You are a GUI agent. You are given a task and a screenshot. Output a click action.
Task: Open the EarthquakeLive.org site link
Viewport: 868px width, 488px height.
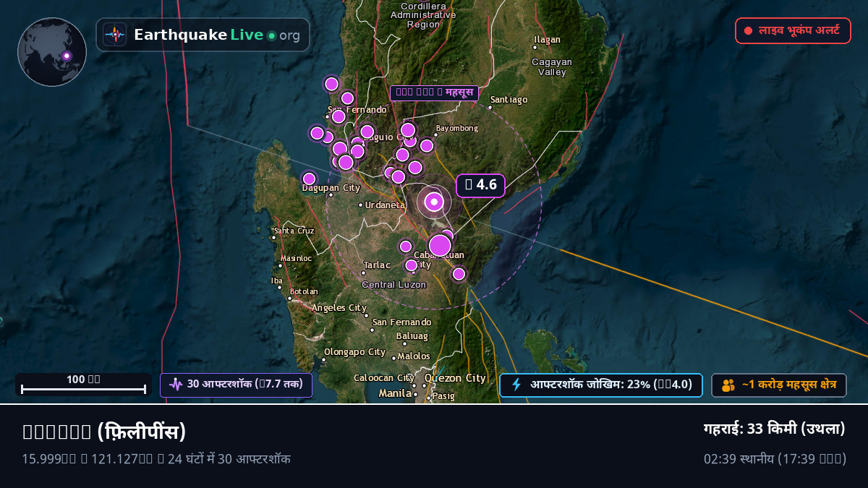coord(203,35)
